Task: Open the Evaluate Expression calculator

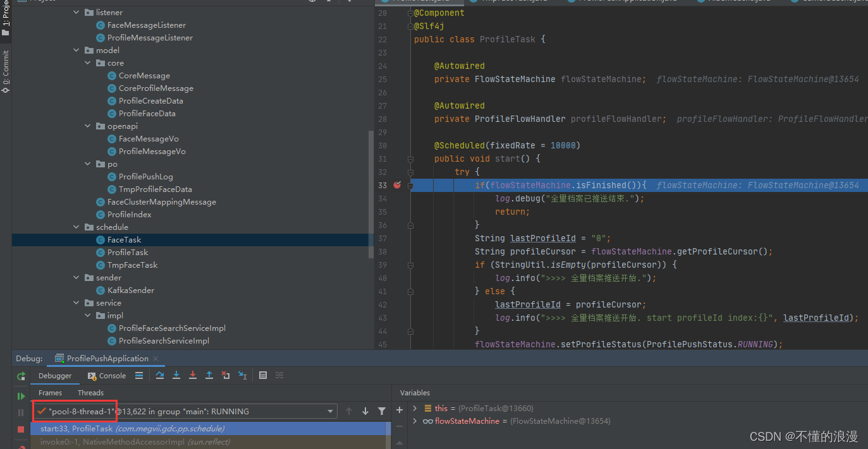Action: pos(263,375)
